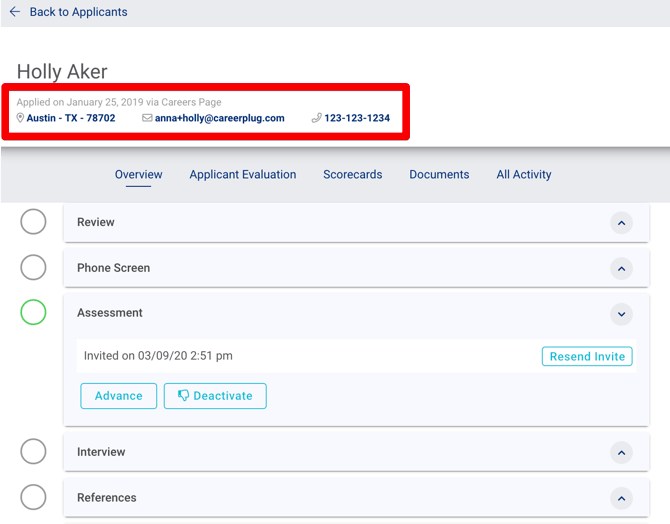Select the green Assessment stage circle
Image resolution: width=670 pixels, height=524 pixels.
[33, 312]
